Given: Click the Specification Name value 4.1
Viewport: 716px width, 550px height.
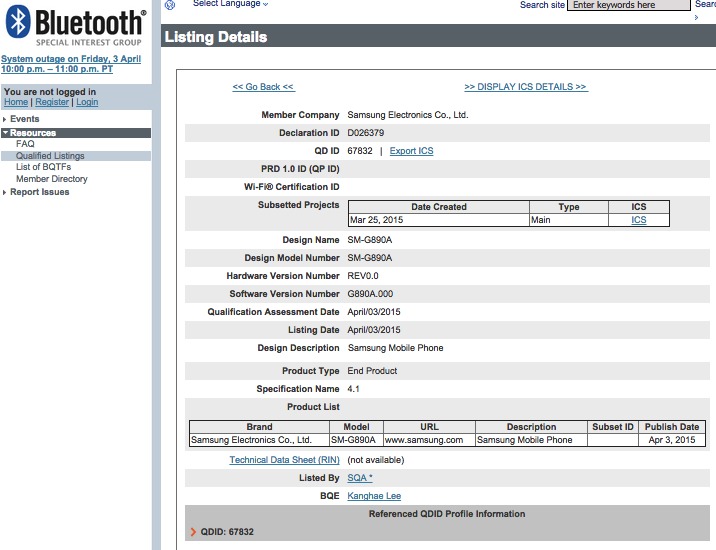Looking at the screenshot, I should tap(353, 389).
